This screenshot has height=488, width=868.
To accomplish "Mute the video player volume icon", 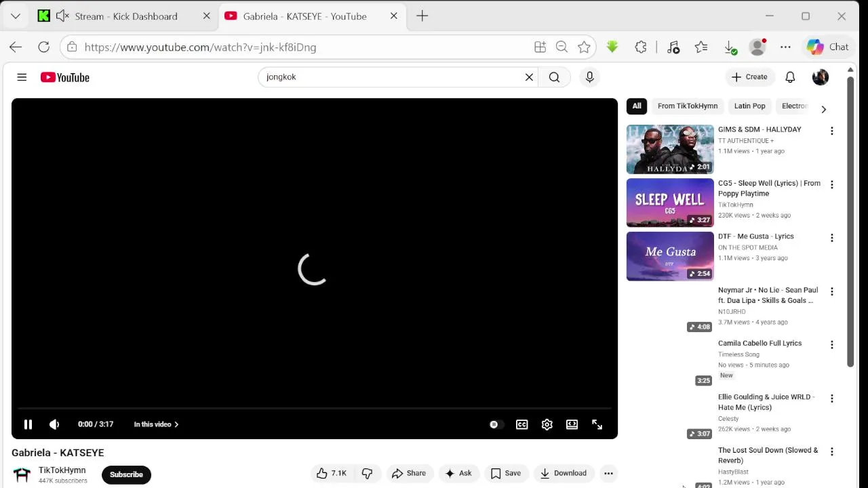I will [x=54, y=424].
